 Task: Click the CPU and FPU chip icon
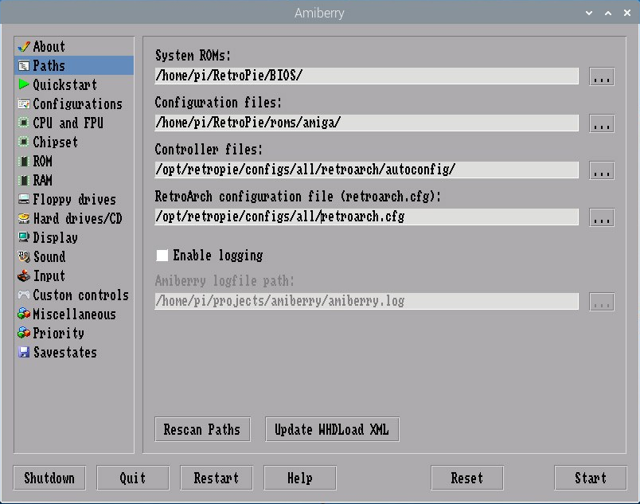coord(24,122)
